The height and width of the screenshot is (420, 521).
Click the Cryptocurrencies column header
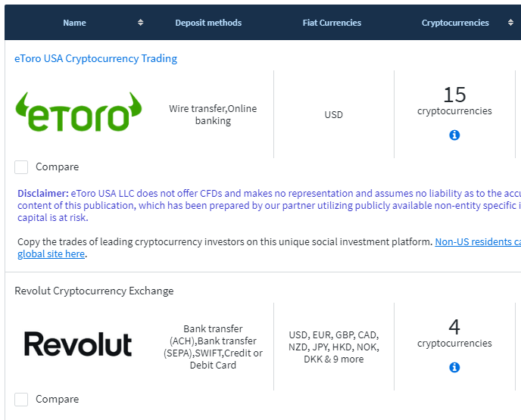point(455,23)
